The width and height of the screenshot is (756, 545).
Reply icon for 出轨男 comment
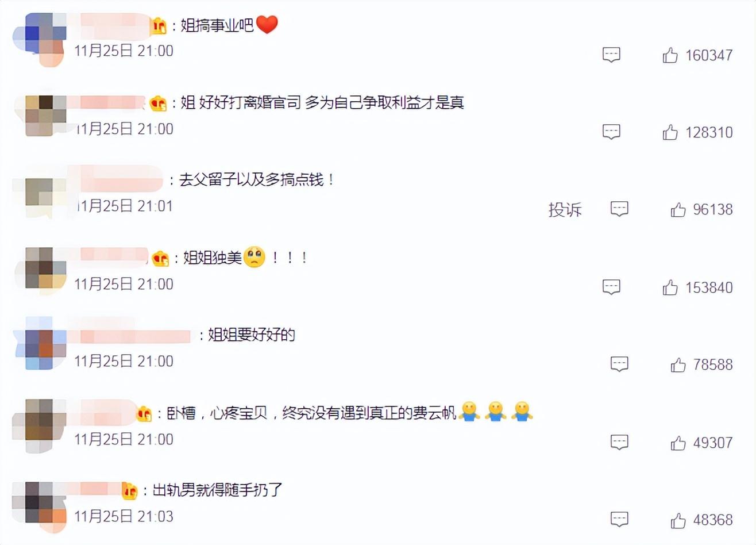click(x=619, y=520)
